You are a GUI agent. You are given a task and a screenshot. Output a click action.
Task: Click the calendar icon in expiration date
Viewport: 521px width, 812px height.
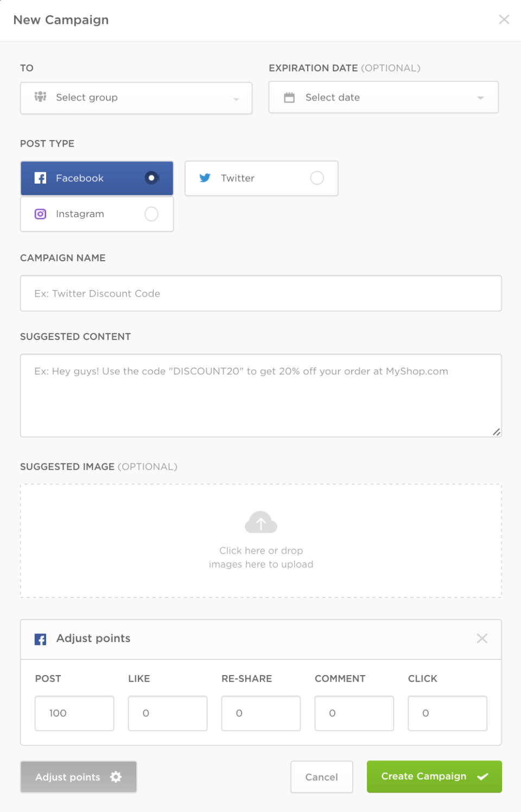click(289, 97)
